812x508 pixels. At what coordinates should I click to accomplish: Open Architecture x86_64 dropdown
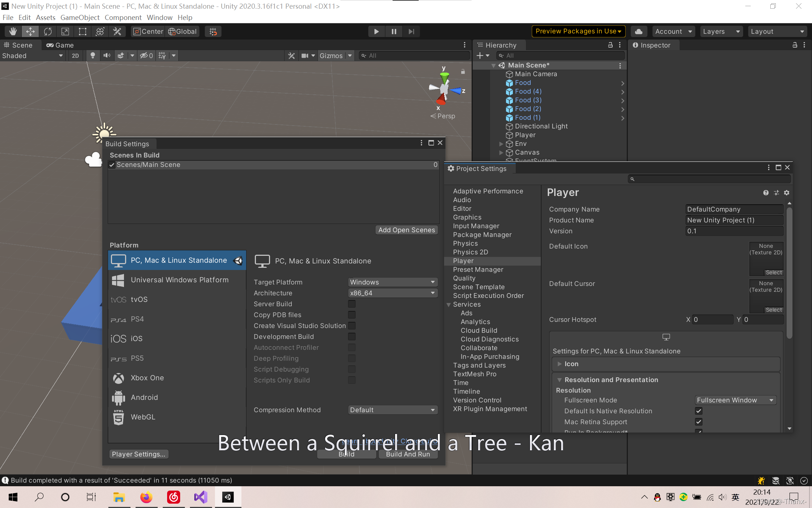[393, 293]
